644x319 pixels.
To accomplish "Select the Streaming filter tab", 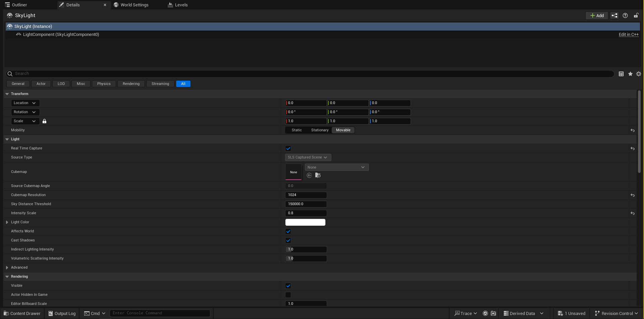I will [x=160, y=84].
